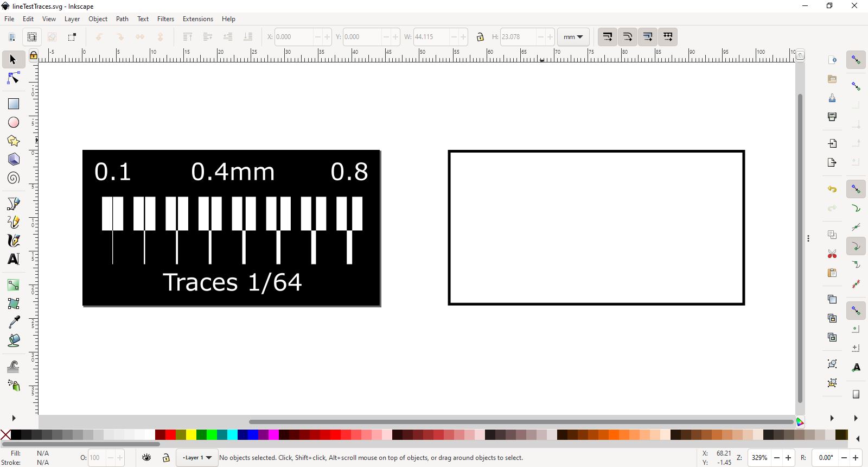This screenshot has height=467, width=868.
Task: Open the Filters menu
Action: pyautogui.click(x=165, y=19)
